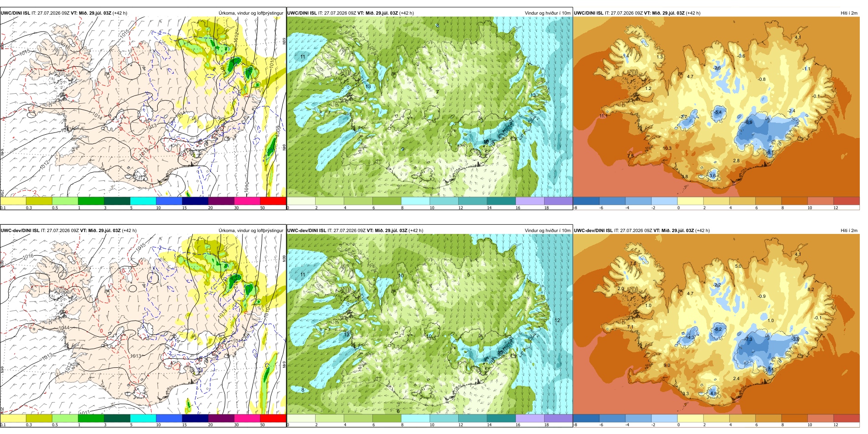Pick magenta 30 swatch in bottom precipitation legend
The height and width of the screenshot is (434, 868).
(x=247, y=418)
